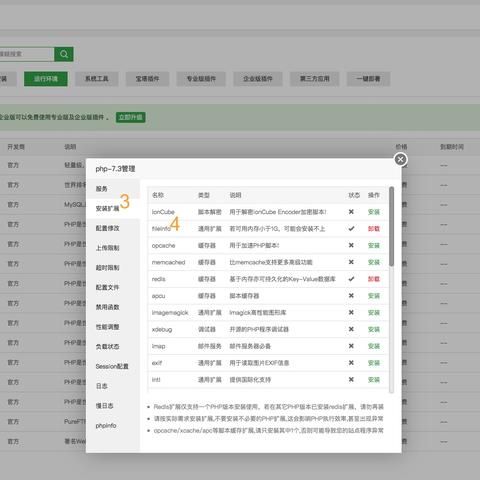This screenshot has height=480, width=480.
Task: Click the imagemagick name cell
Action: click(x=170, y=313)
